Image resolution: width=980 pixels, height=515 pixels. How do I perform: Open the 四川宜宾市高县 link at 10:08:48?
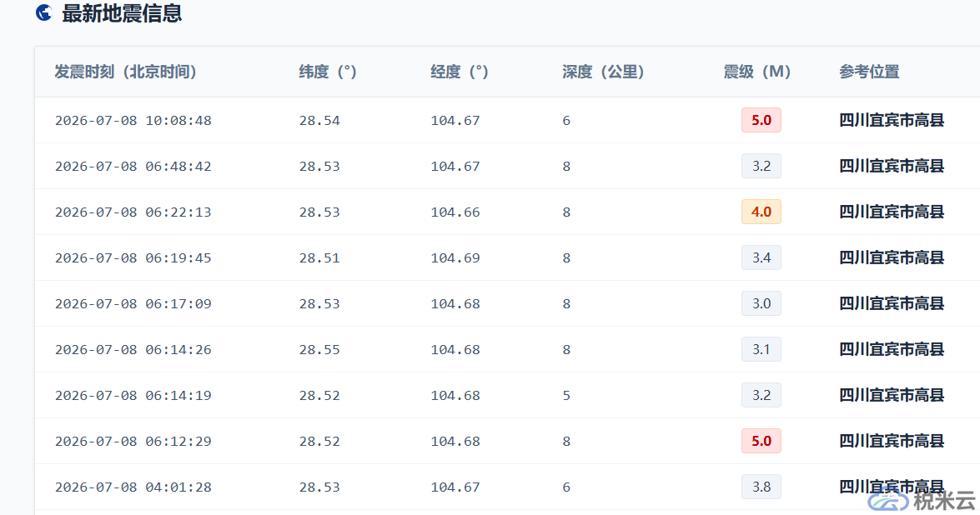pyautogui.click(x=892, y=120)
